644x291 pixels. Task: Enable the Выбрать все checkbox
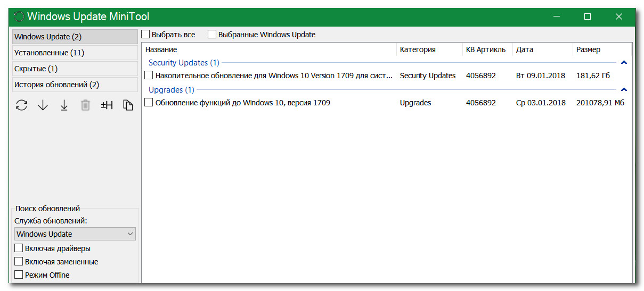[x=146, y=35]
